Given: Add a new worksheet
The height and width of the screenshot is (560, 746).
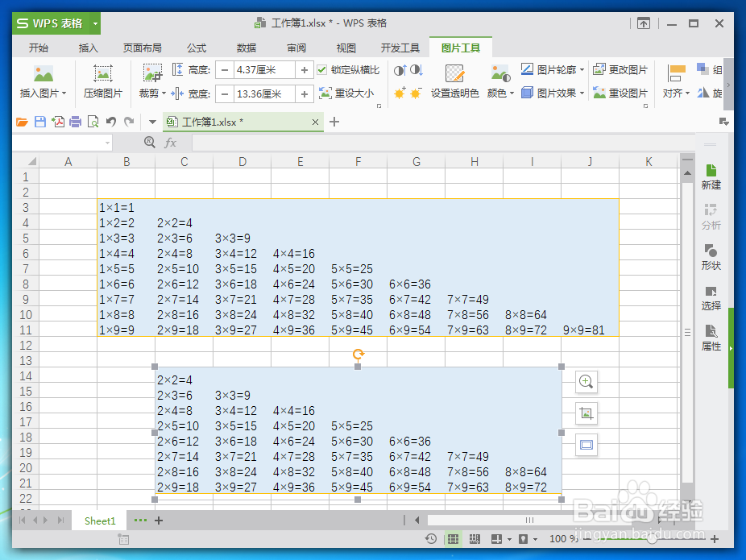Looking at the screenshot, I should [159, 521].
